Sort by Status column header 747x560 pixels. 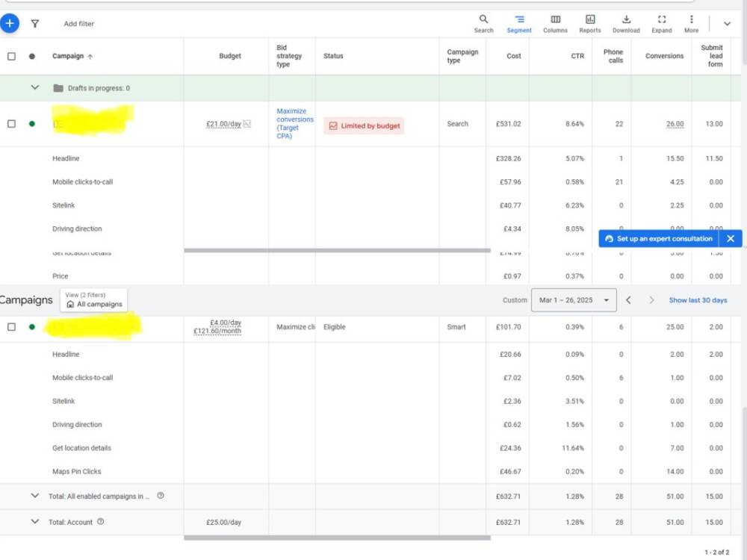(333, 56)
